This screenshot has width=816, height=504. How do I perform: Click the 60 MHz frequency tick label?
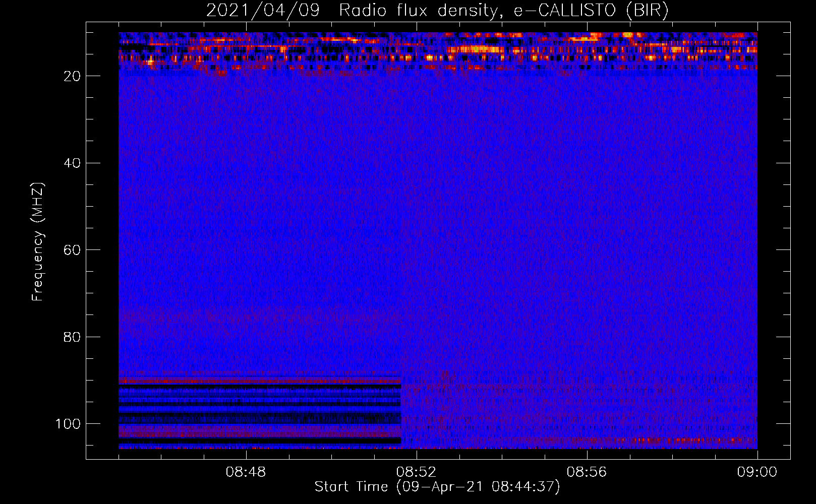coord(72,250)
